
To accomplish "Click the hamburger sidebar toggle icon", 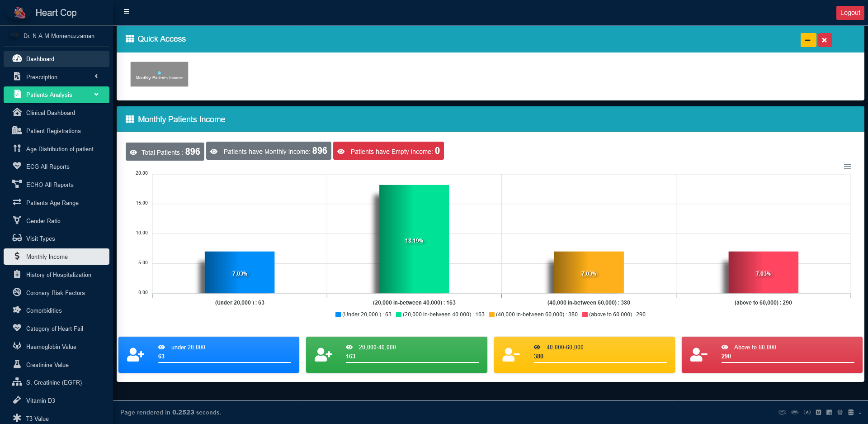I will [x=127, y=12].
